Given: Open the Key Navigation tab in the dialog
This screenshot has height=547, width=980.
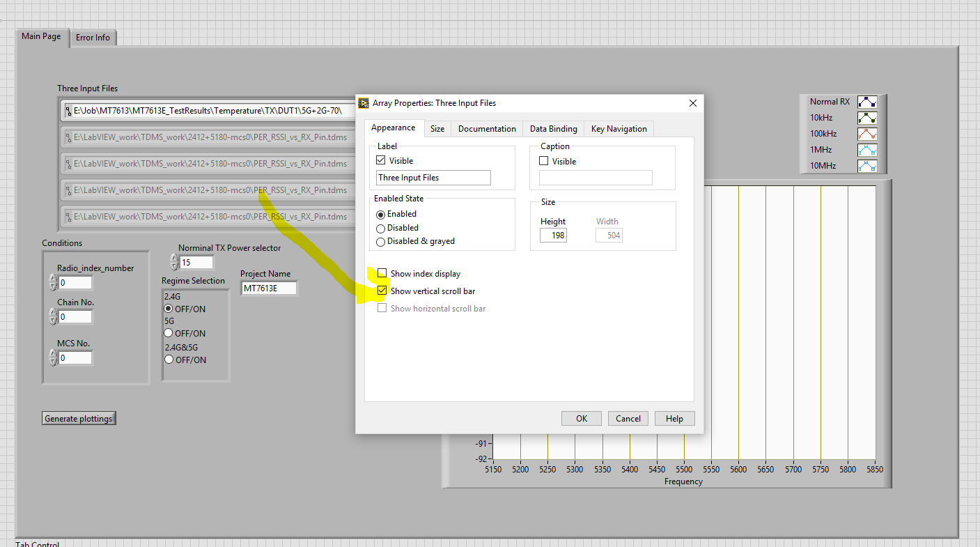Looking at the screenshot, I should pyautogui.click(x=619, y=128).
